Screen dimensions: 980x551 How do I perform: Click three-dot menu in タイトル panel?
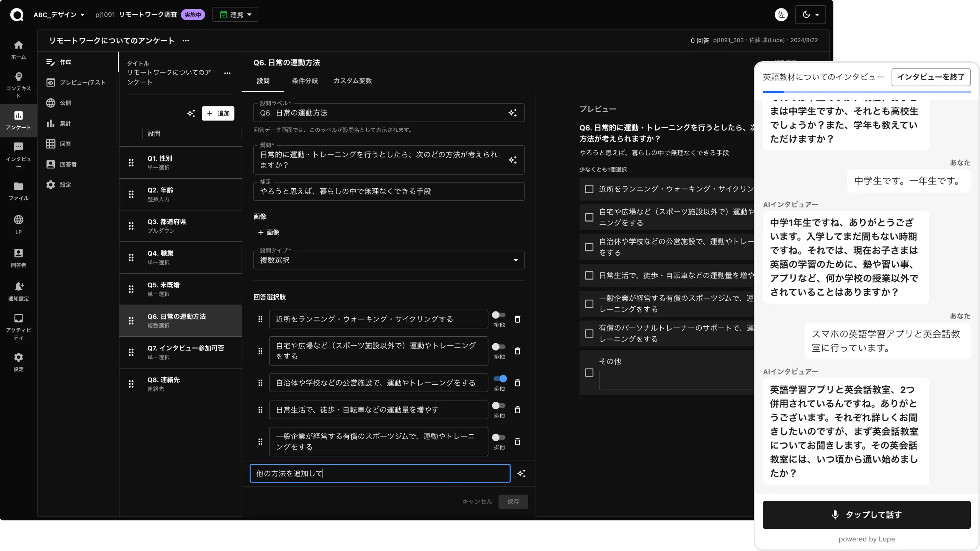point(227,73)
